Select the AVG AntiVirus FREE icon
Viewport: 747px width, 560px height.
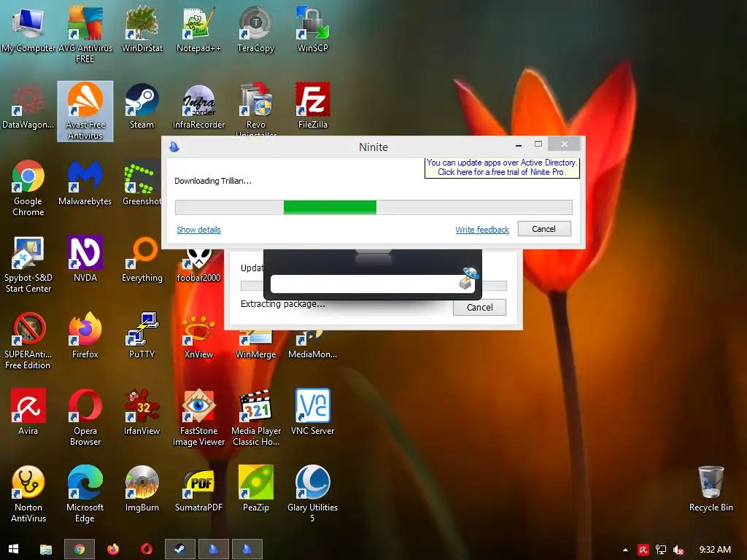click(x=85, y=34)
